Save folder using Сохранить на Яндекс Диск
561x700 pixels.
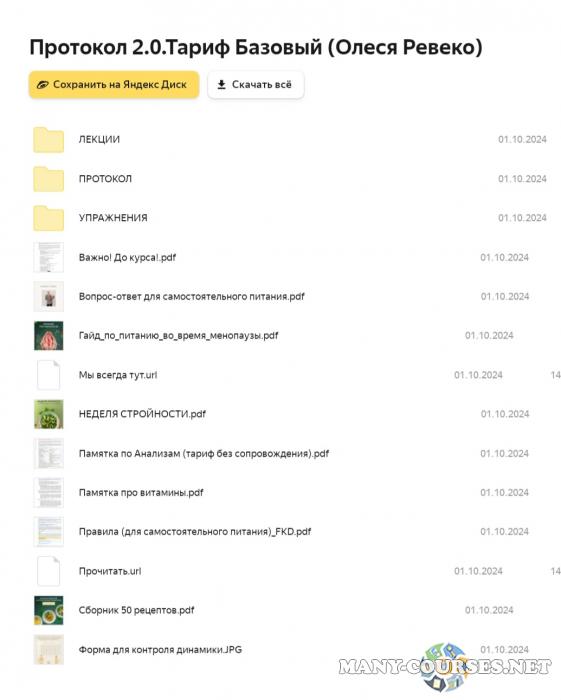[x=114, y=84]
